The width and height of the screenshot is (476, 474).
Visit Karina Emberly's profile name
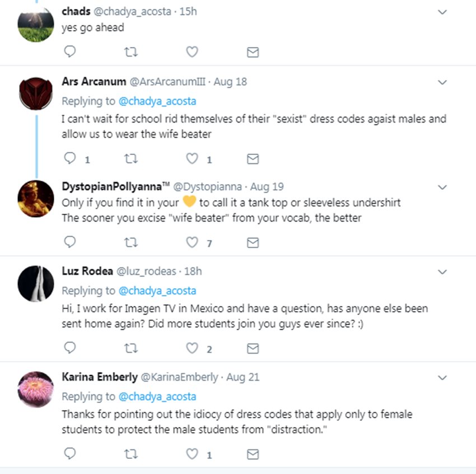pyautogui.click(x=97, y=377)
